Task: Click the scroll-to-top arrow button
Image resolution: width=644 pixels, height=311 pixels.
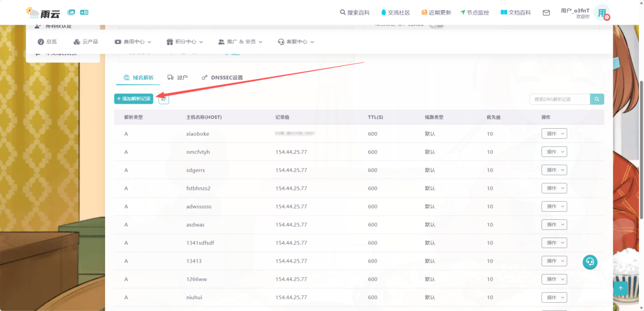Action: (621, 288)
